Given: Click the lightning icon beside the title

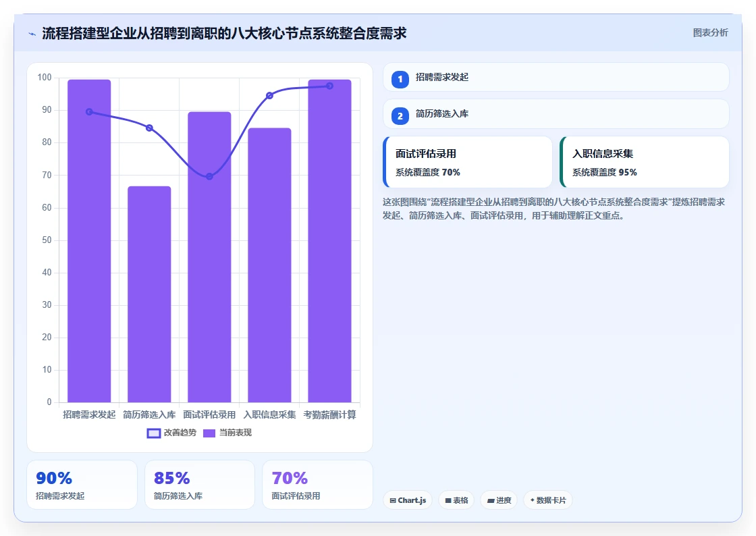Looking at the screenshot, I should tap(32, 34).
